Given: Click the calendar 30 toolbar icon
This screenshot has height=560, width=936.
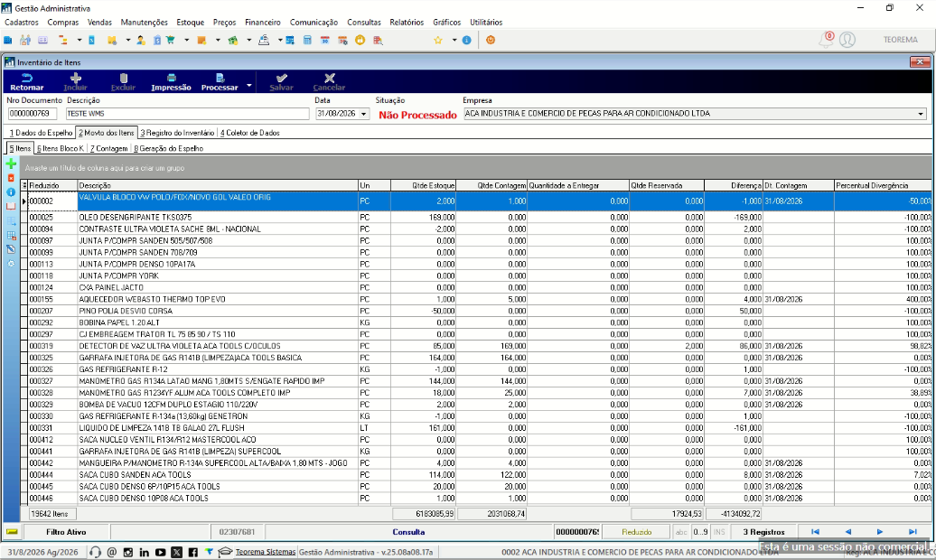Looking at the screenshot, I should (x=325, y=40).
